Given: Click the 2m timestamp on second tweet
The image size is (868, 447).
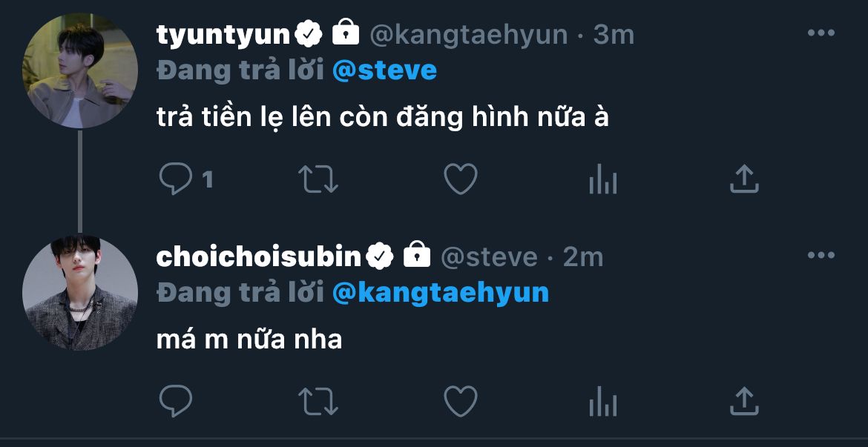Looking at the screenshot, I should (x=583, y=256).
